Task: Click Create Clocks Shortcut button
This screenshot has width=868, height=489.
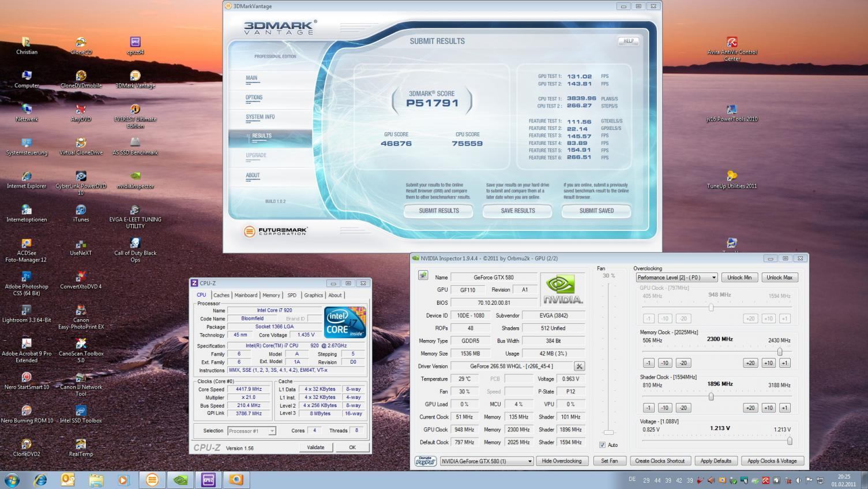Action: point(660,461)
